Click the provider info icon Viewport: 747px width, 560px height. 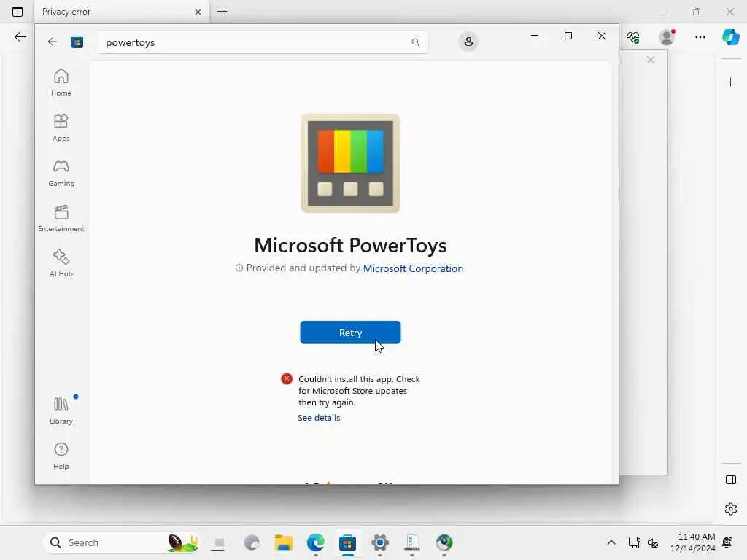239,268
